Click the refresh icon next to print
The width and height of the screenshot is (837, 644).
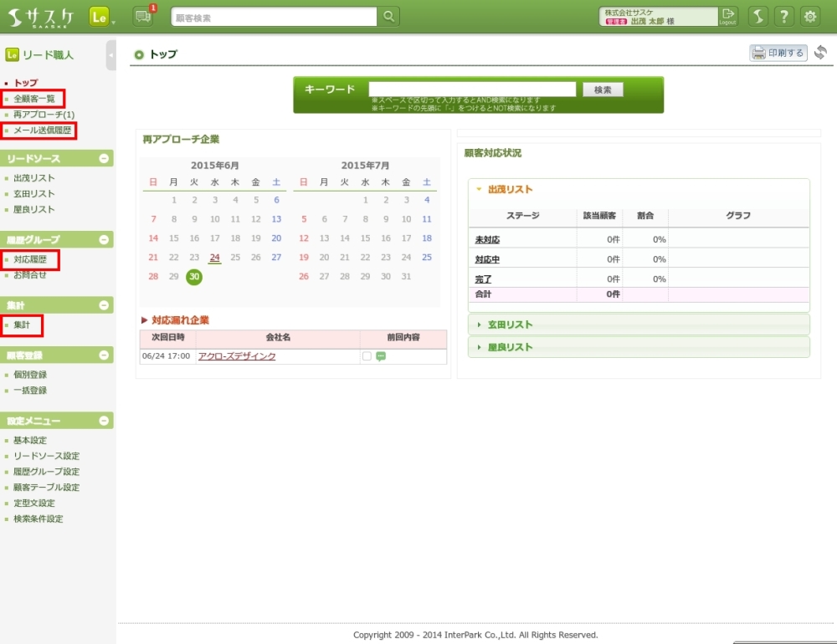(820, 53)
